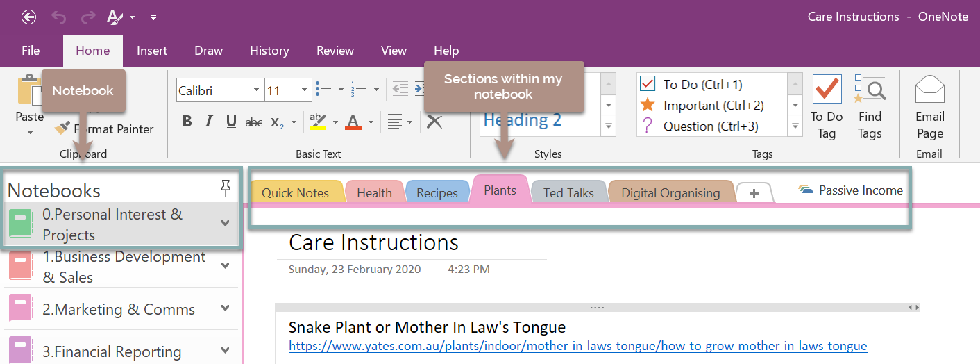Apply Bold formatting
This screenshot has width=980, height=364.
[x=187, y=122]
